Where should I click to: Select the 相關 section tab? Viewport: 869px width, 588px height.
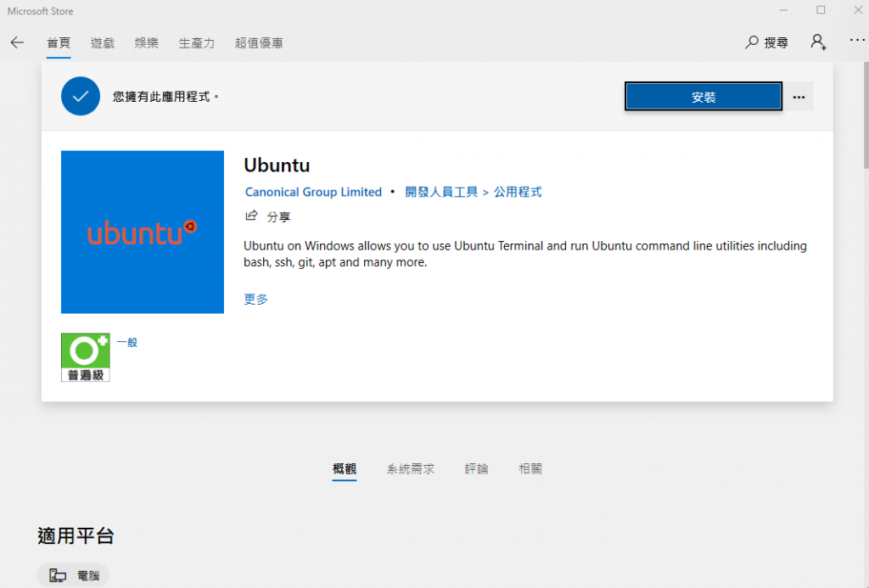(530, 469)
